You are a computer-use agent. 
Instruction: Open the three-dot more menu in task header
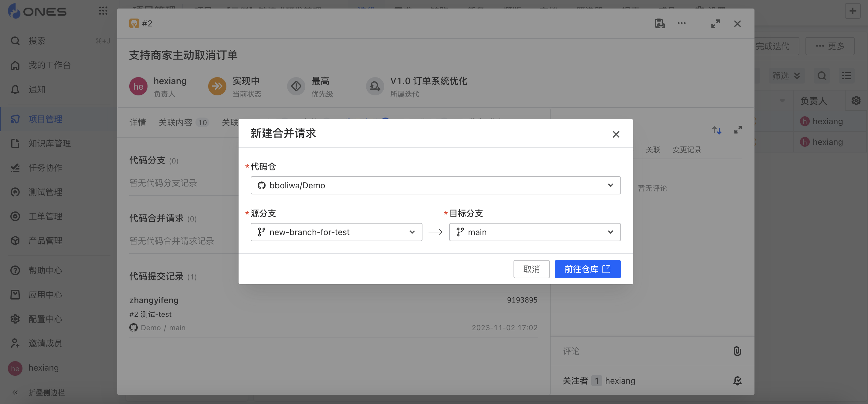click(x=681, y=23)
